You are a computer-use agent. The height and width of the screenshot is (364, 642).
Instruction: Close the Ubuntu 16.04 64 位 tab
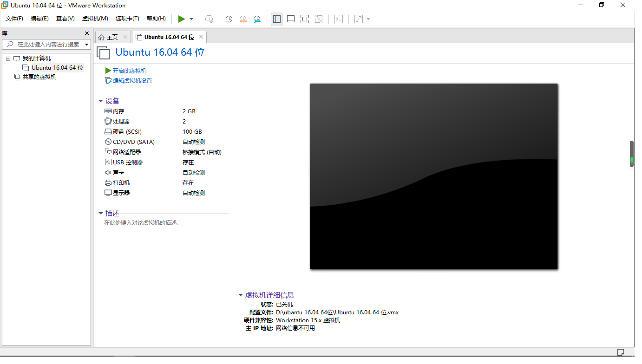[201, 37]
